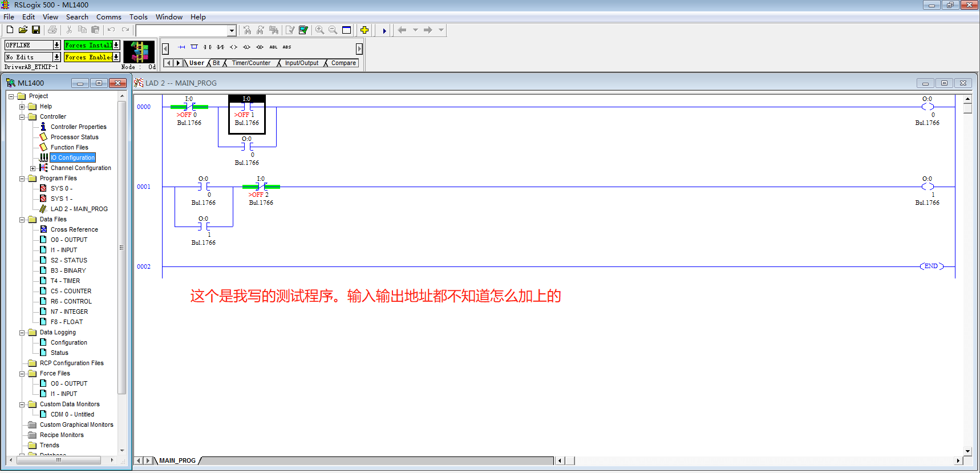Collapse the Data Files folder
This screenshot has width=980, height=473.
(22, 220)
